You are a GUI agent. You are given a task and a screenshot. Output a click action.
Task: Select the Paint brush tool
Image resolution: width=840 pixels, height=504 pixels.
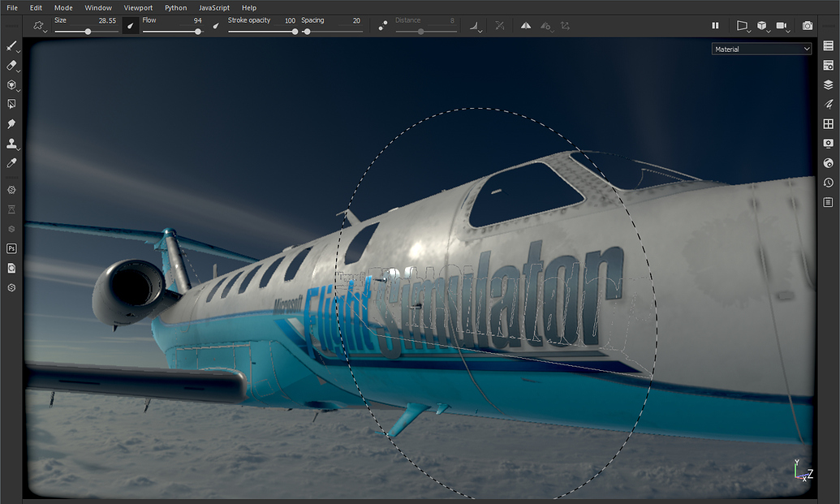pos(11,46)
